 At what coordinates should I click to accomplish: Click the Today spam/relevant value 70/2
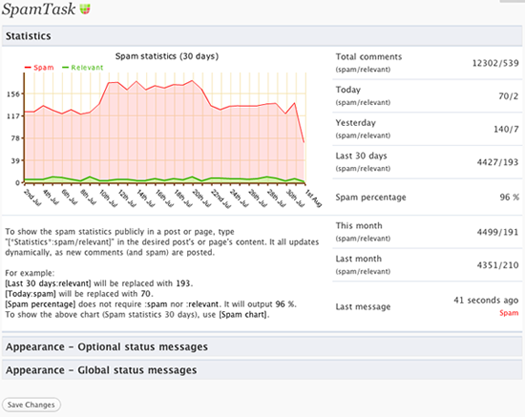509,96
